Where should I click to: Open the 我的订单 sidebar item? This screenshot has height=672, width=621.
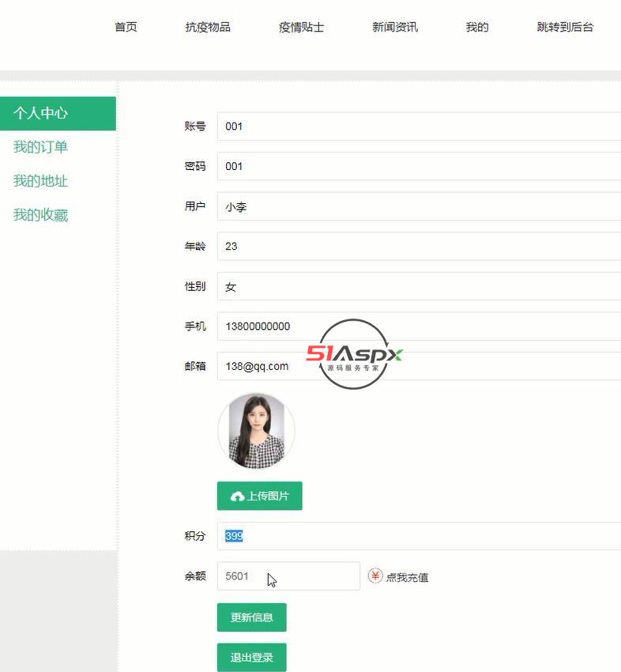[40, 147]
